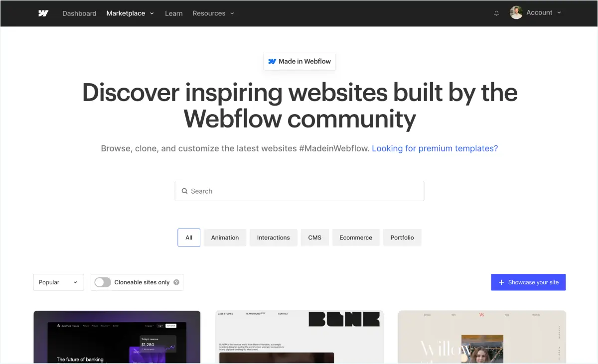
Task: Select the Interactions filter tab
Action: pos(273,238)
